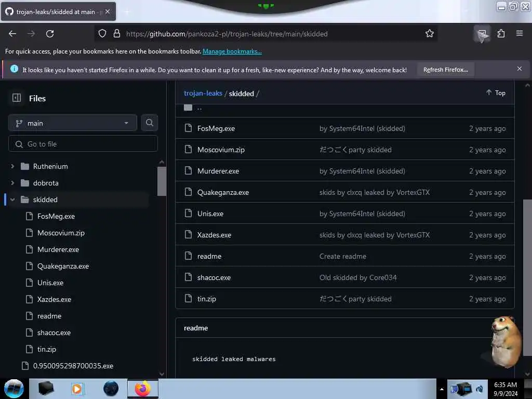Click the search magnifier next to main branch
The image size is (532, 399).
click(x=149, y=123)
